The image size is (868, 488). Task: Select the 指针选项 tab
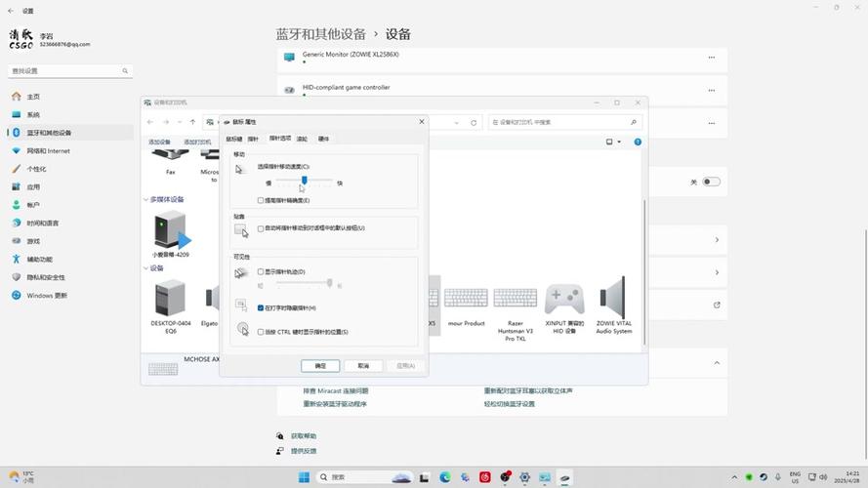tap(280, 139)
